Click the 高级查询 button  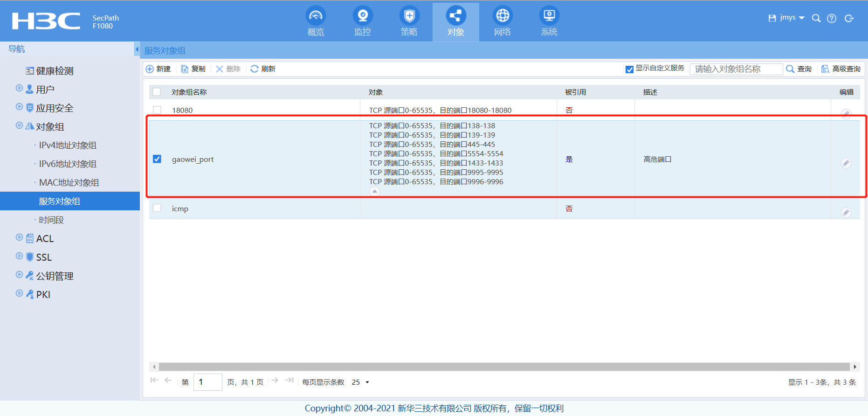click(841, 69)
